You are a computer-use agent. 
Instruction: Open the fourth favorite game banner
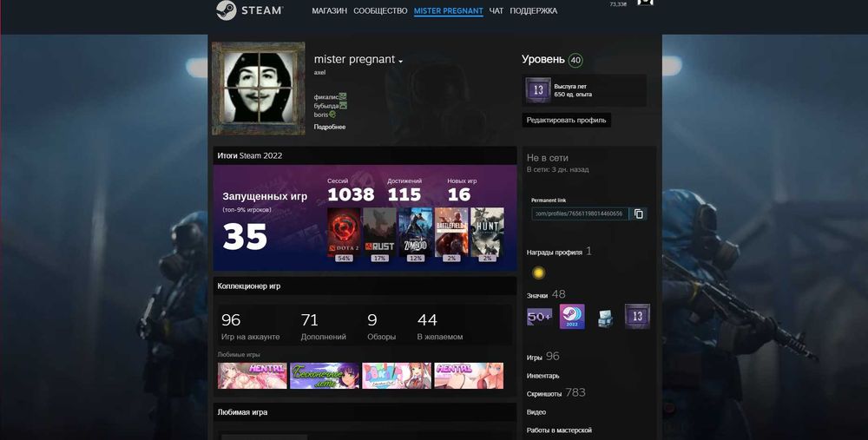[x=469, y=376]
